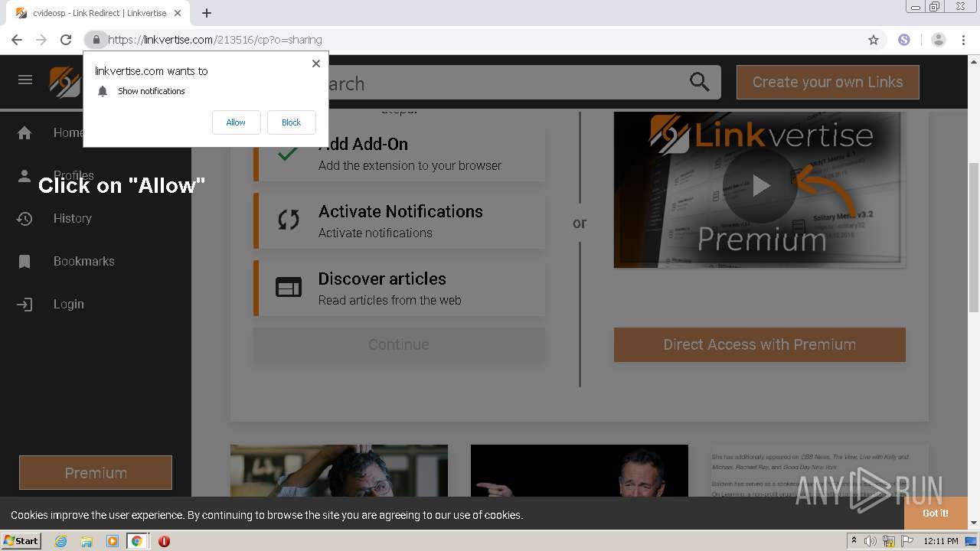
Task: Open Chrome three-dot menu
Action: coord(963,40)
